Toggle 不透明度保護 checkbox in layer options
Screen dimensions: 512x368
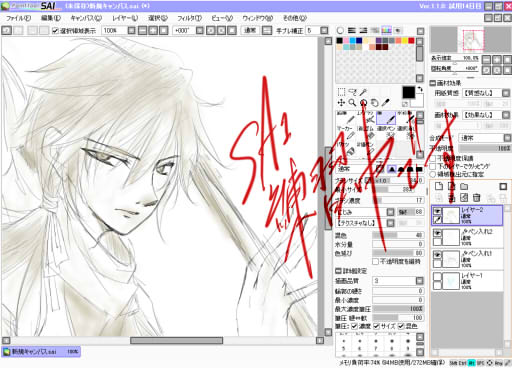(433, 158)
